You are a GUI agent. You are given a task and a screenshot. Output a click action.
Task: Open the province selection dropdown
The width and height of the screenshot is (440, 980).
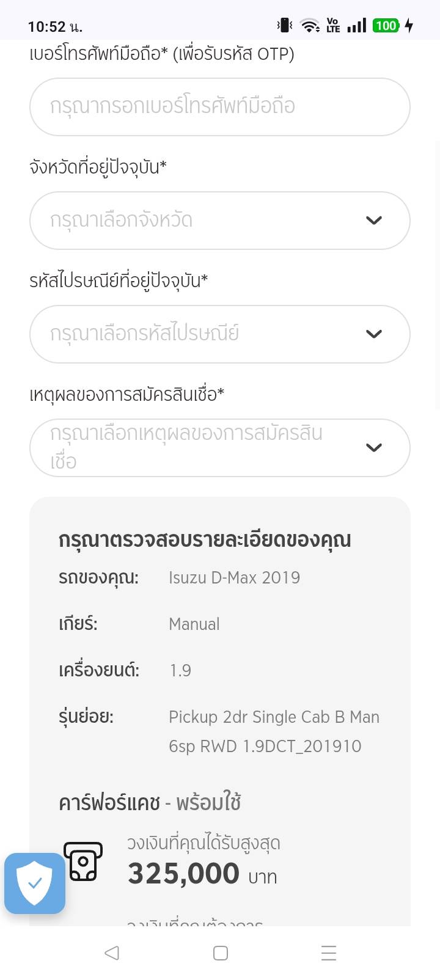click(x=202, y=221)
